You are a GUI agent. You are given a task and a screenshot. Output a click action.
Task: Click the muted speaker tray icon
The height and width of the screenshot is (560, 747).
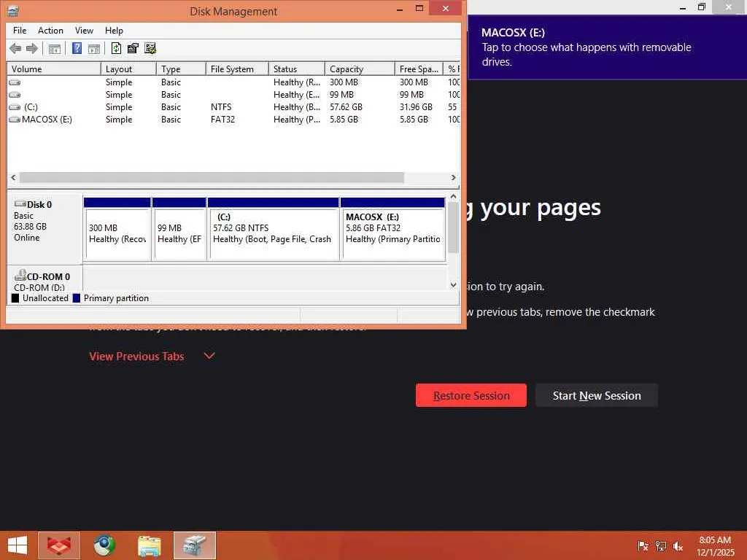click(x=678, y=545)
